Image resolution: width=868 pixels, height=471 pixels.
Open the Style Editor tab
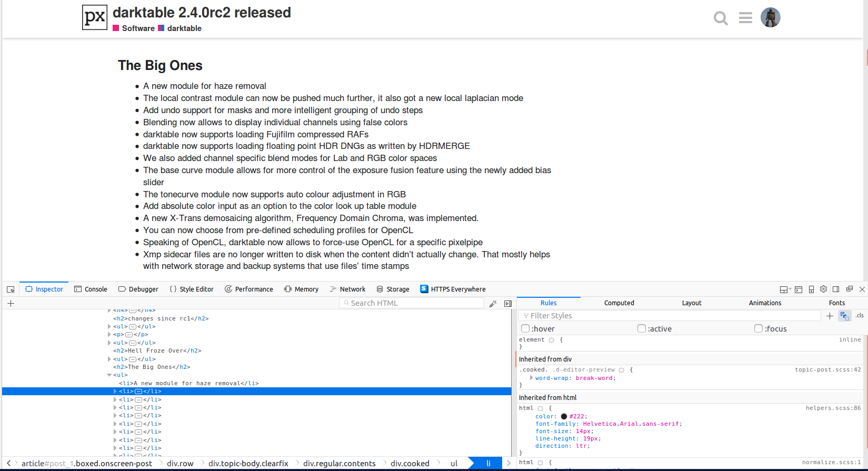192,289
